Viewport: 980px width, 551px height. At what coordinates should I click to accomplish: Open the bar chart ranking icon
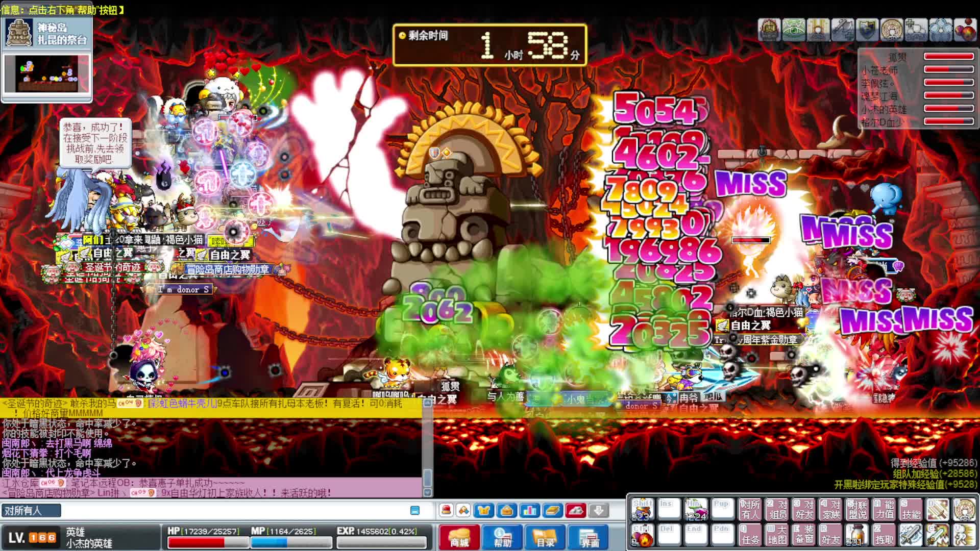pyautogui.click(x=529, y=510)
